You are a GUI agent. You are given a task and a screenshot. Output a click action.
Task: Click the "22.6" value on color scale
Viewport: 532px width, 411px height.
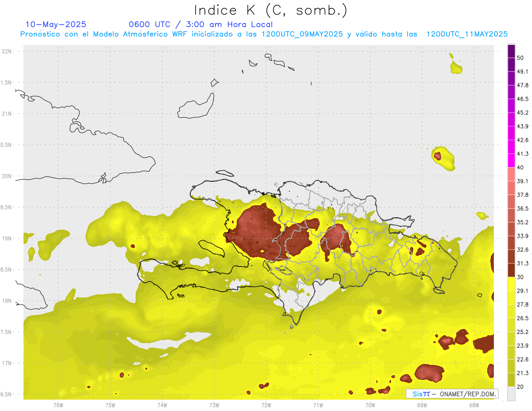point(523,359)
